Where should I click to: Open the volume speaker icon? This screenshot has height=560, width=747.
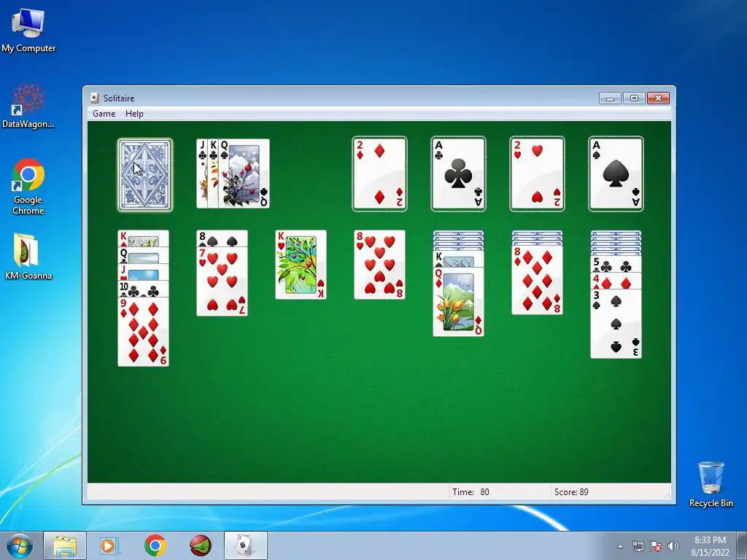[x=673, y=546]
